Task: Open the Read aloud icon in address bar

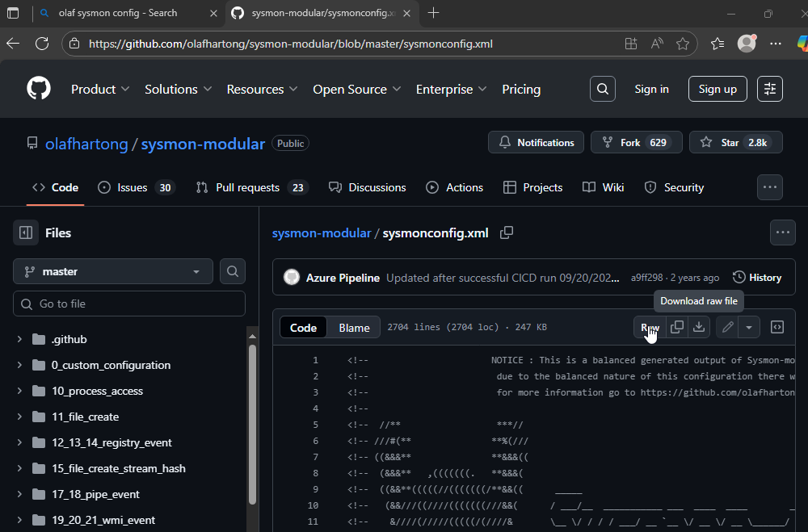Action: 656,44
